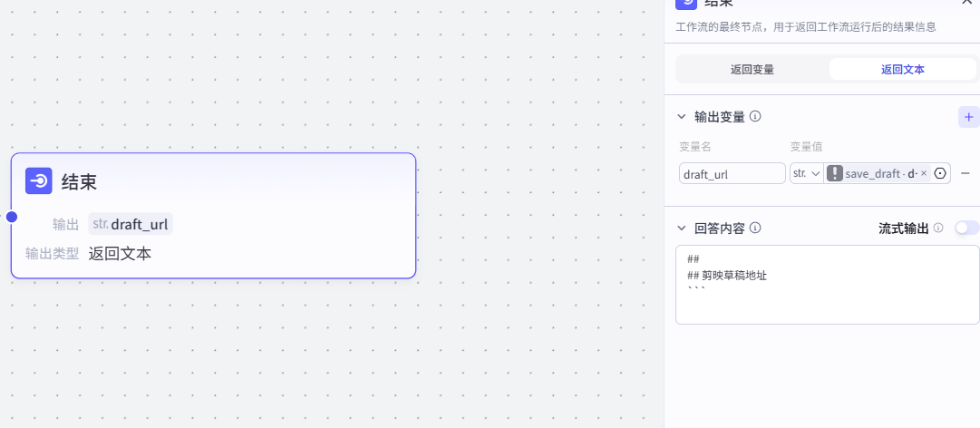The width and height of the screenshot is (980, 428).
Task: Switch to the 返回变量 tab
Action: coord(752,69)
